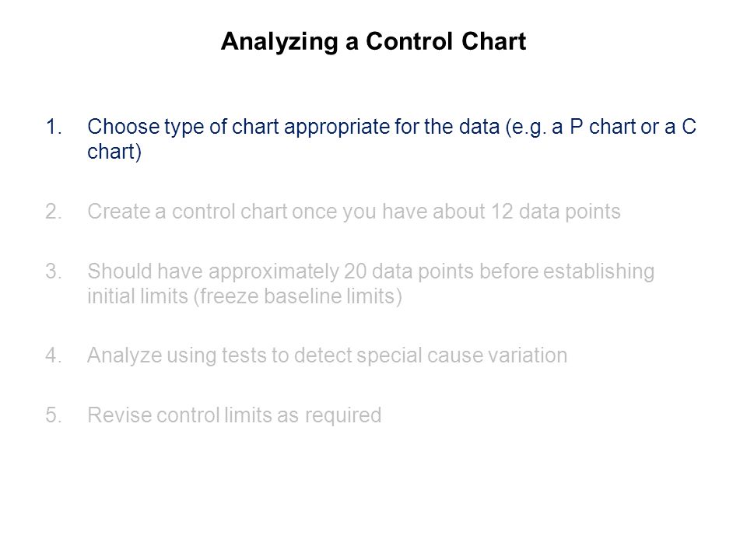The height and width of the screenshot is (560, 747).
Task: Click the 'initial limits (freeze baseline limits)' line
Action: 244,296
